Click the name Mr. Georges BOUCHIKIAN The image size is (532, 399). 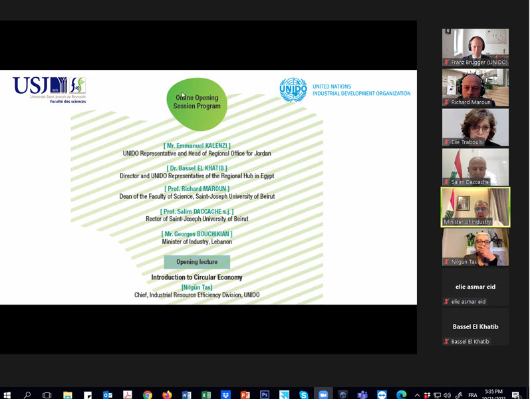point(197,234)
